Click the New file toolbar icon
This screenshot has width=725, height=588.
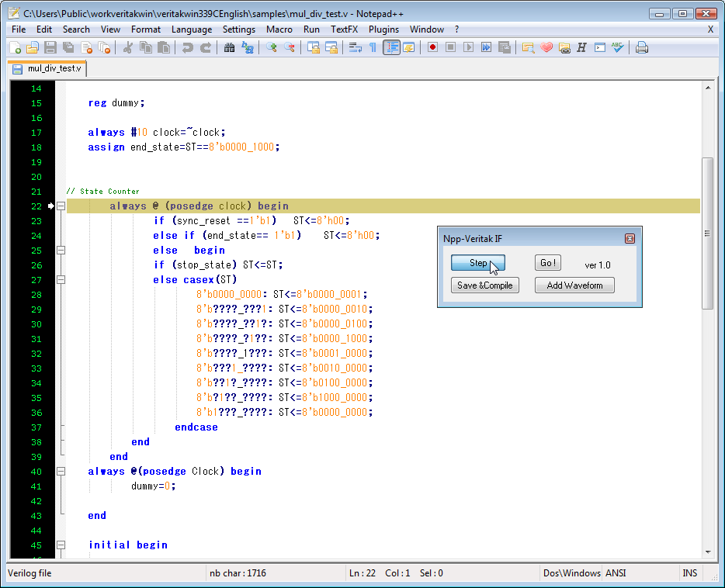15,47
